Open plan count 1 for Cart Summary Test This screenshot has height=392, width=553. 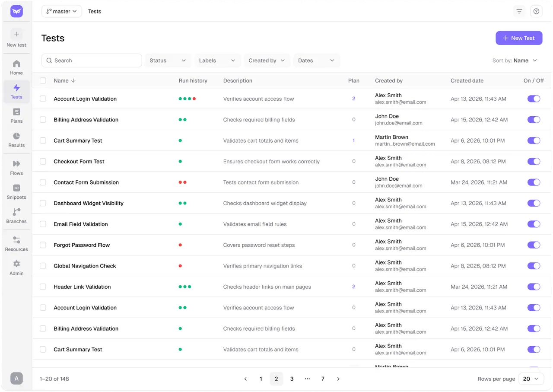(353, 140)
